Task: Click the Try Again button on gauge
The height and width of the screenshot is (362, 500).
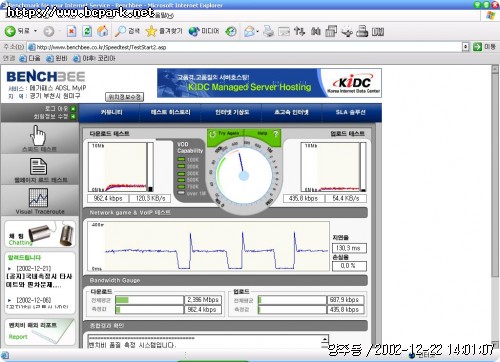Action: point(225,134)
